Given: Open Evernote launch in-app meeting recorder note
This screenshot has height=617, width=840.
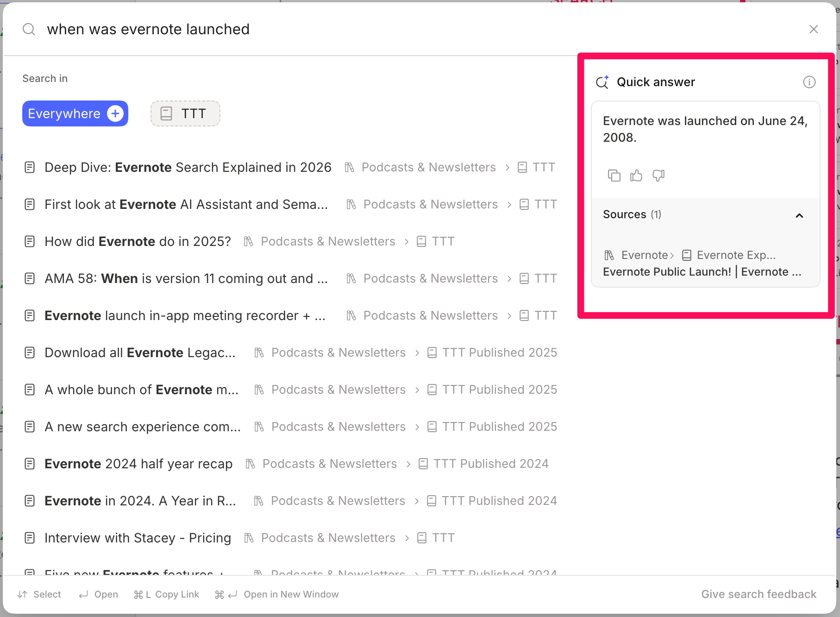Looking at the screenshot, I should click(185, 315).
